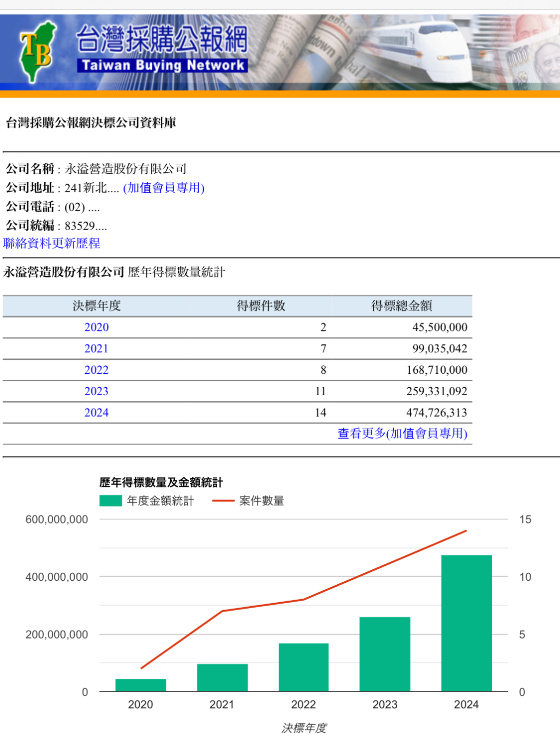Click the 2020 green bar in chart
Image resolution: width=560 pixels, height=748 pixels.
(140, 685)
